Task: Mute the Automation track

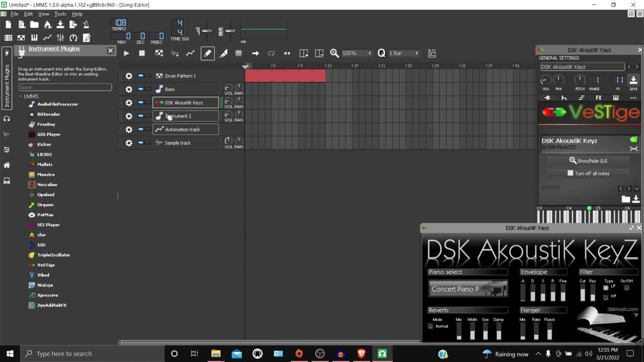Action: click(141, 129)
